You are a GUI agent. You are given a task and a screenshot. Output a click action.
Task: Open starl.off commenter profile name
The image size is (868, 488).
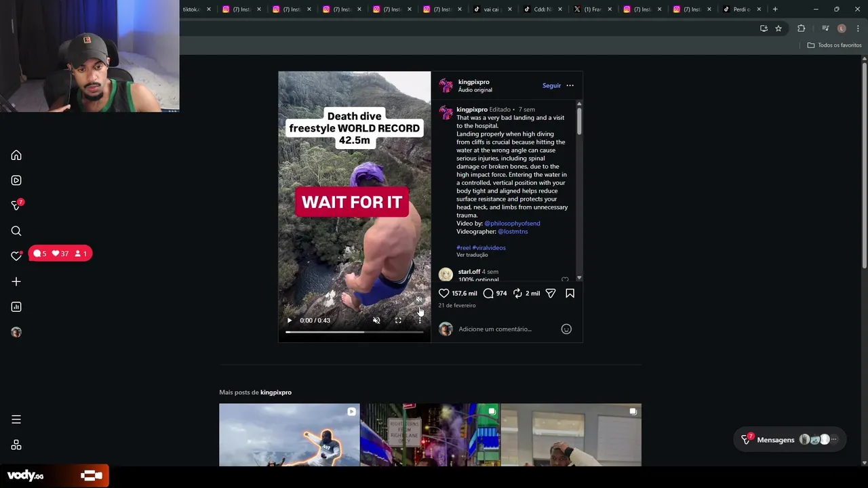(x=469, y=272)
